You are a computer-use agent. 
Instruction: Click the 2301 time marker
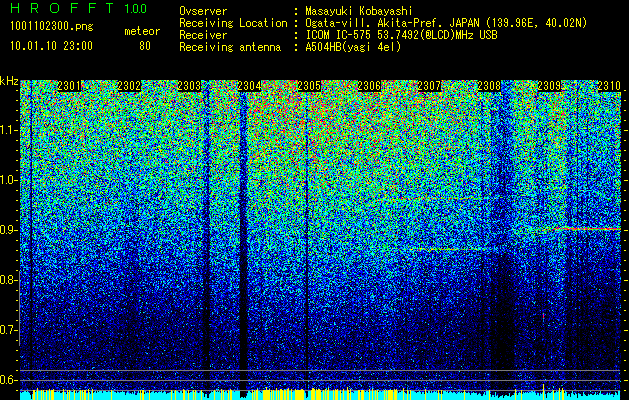[69, 86]
